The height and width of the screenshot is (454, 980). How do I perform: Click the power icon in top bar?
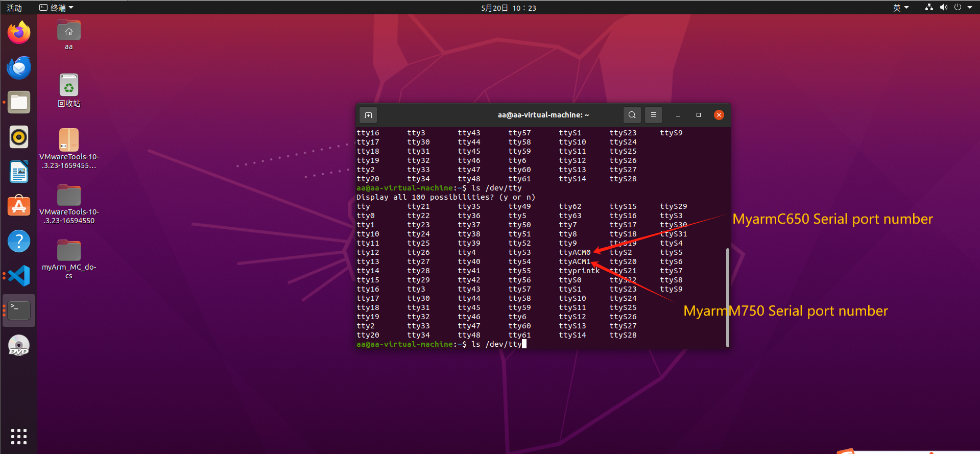pyautogui.click(x=958, y=7)
